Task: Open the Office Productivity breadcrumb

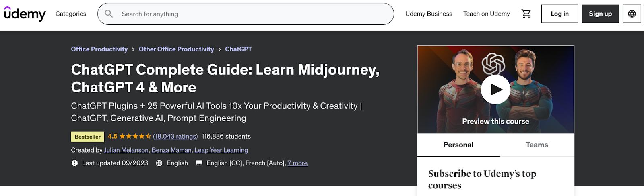Action: 99,49
